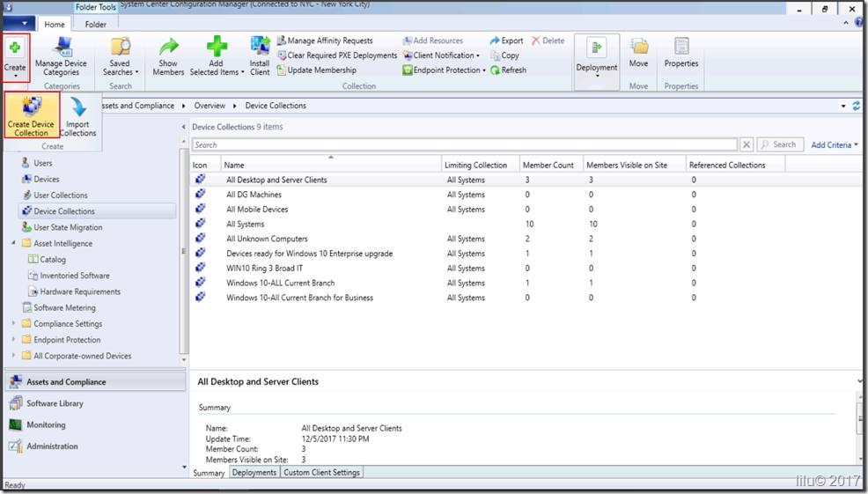Expand All Corporate-owned Devices folder
This screenshot has width=868, height=494.
(x=13, y=356)
